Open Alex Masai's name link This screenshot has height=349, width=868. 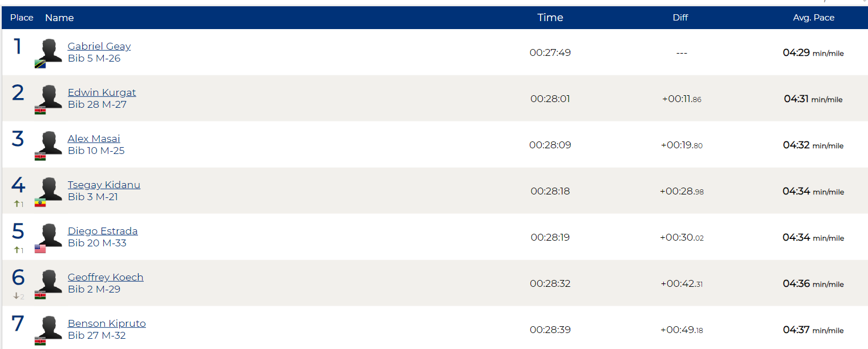pos(94,139)
